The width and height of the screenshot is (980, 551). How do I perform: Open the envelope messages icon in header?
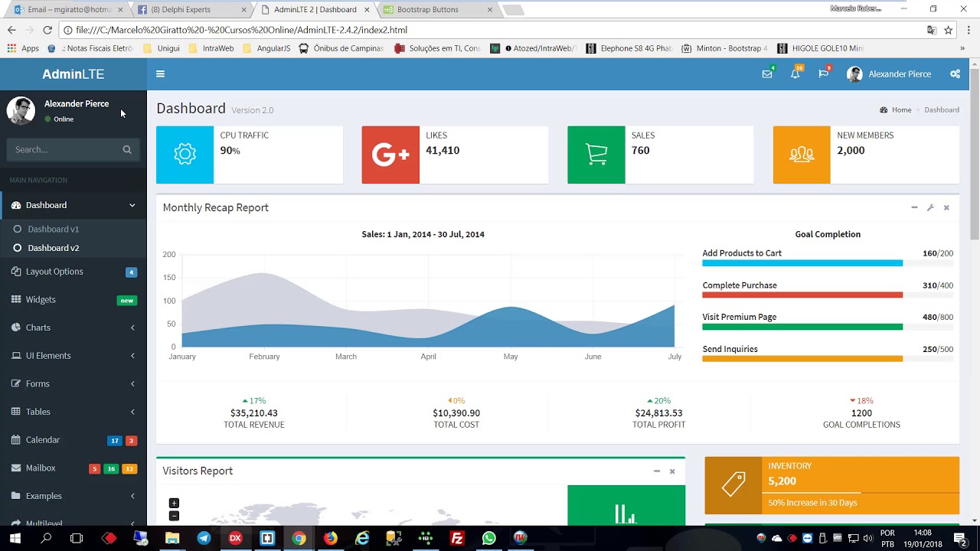[x=766, y=74]
